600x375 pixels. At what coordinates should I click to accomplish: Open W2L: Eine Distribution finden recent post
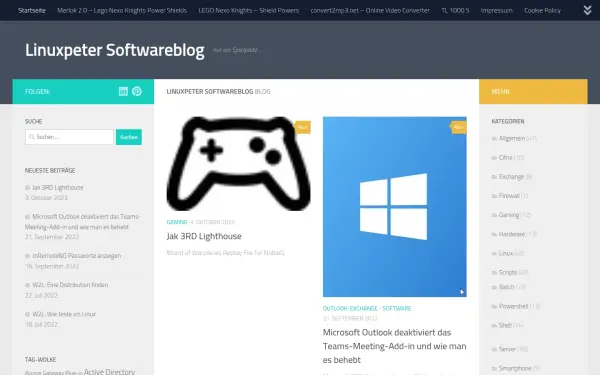(x=70, y=285)
